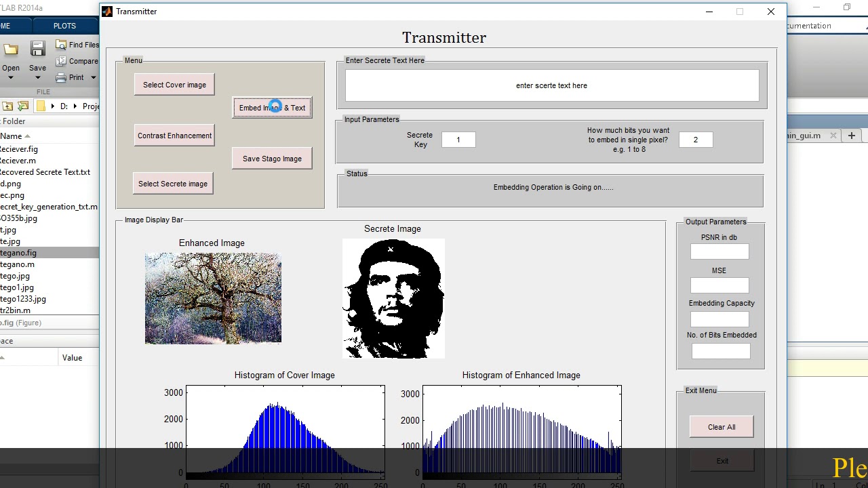Click the PSNR in db output field
The width and height of the screenshot is (868, 488).
(x=719, y=251)
